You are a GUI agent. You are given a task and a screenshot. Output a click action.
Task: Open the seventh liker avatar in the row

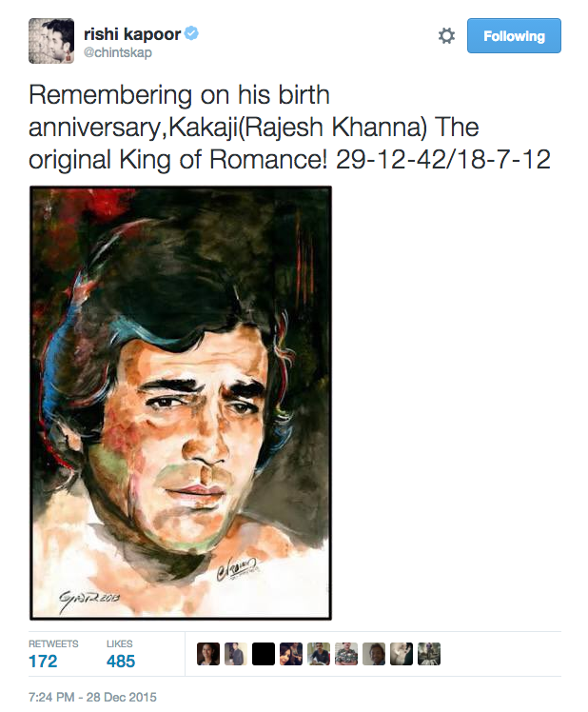[374, 654]
